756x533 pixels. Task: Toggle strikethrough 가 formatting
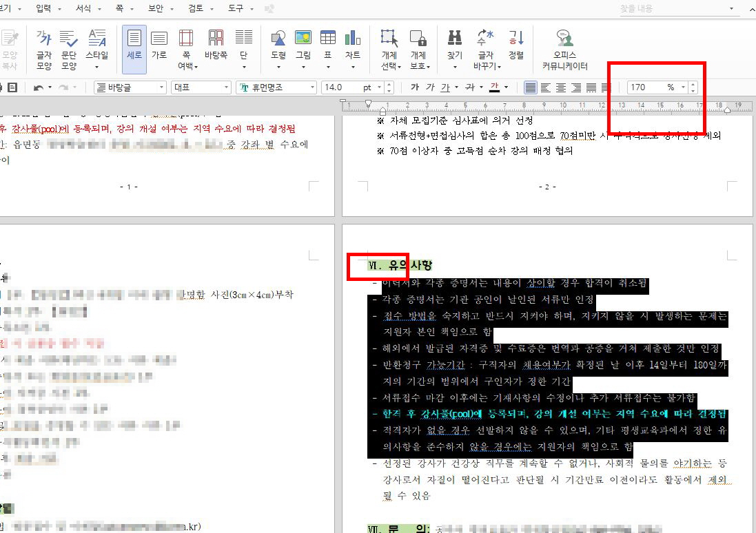469,87
